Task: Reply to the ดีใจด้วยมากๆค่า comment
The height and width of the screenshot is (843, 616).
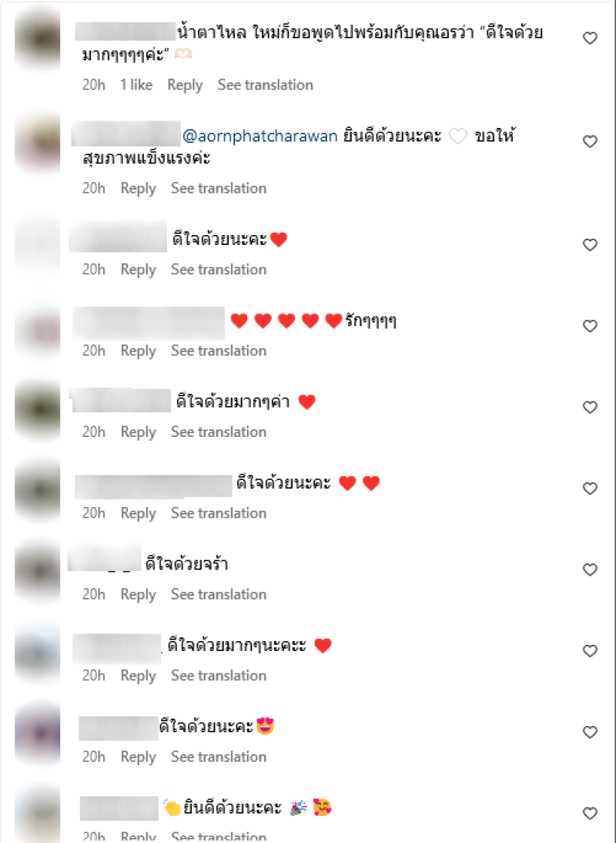Action: point(138,432)
